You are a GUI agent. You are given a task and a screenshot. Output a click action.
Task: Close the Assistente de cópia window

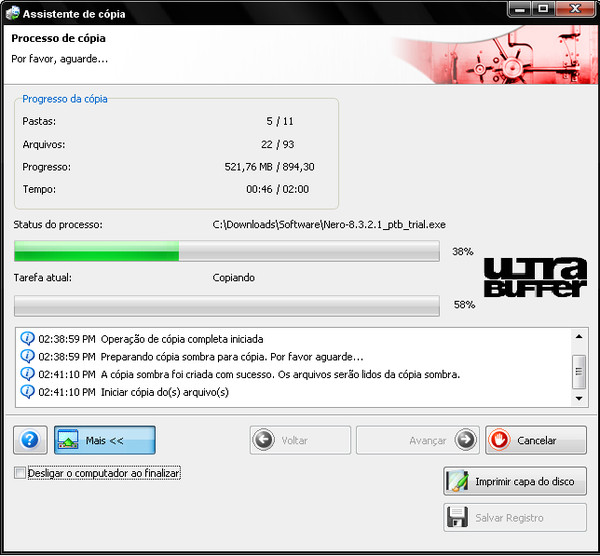click(x=576, y=9)
